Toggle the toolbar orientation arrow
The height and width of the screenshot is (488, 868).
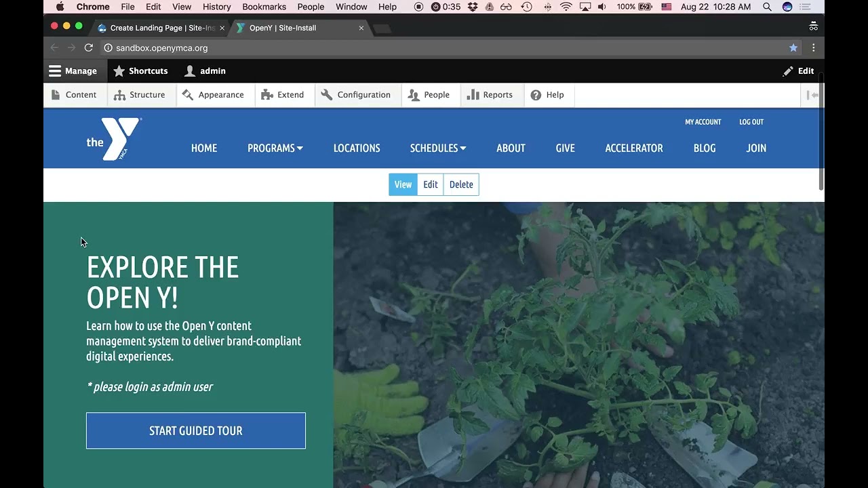click(x=812, y=95)
